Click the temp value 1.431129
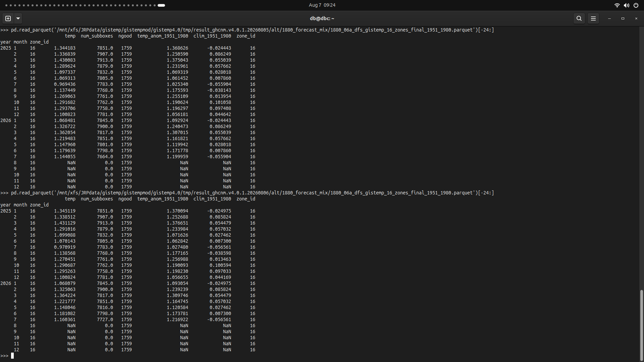This screenshot has width=644, height=362. [x=65, y=223]
